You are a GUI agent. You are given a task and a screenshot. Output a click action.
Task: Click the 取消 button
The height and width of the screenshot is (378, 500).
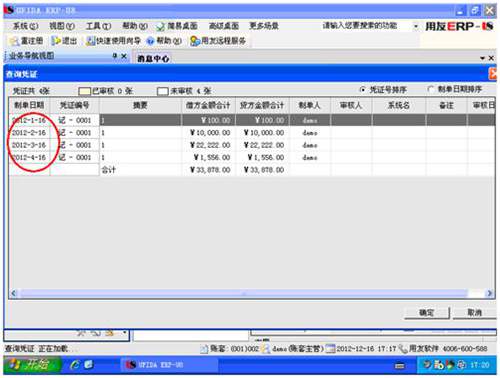tap(474, 313)
